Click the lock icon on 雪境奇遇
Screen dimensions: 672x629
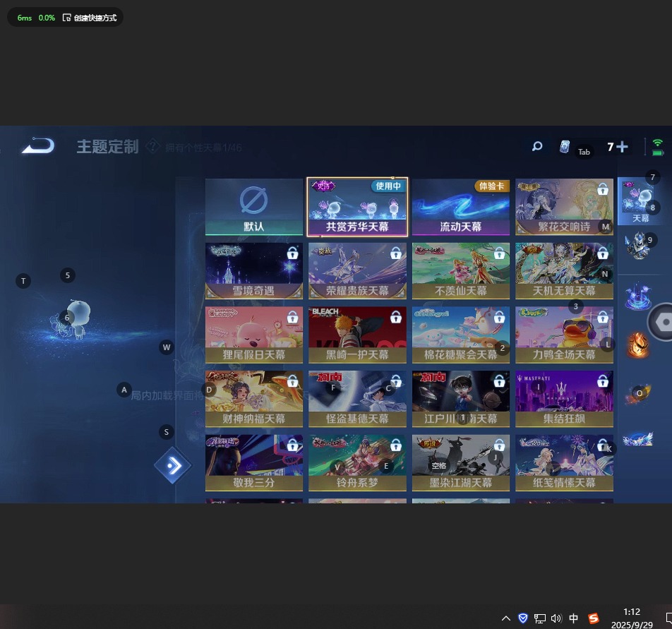292,253
